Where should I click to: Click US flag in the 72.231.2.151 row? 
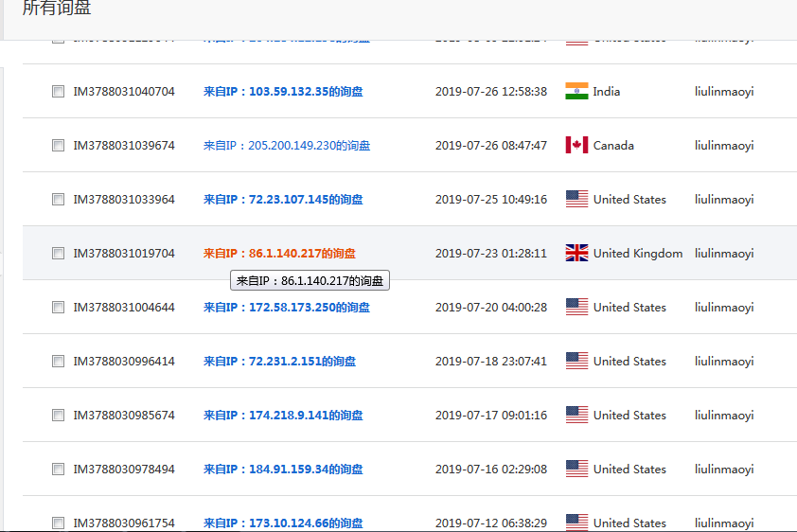tap(576, 362)
